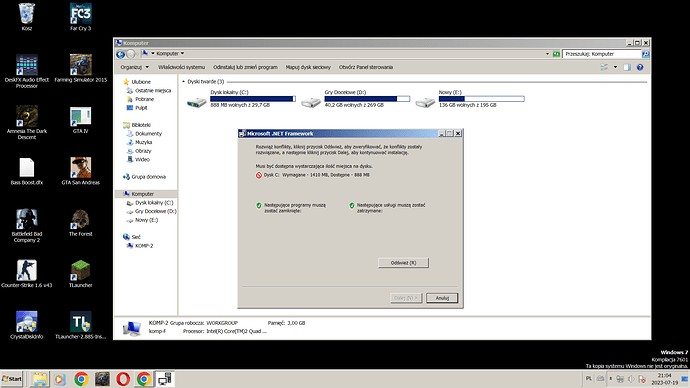Click Właściwości systemu in the toolbar
This screenshot has width=690, height=388.
pyautogui.click(x=181, y=67)
